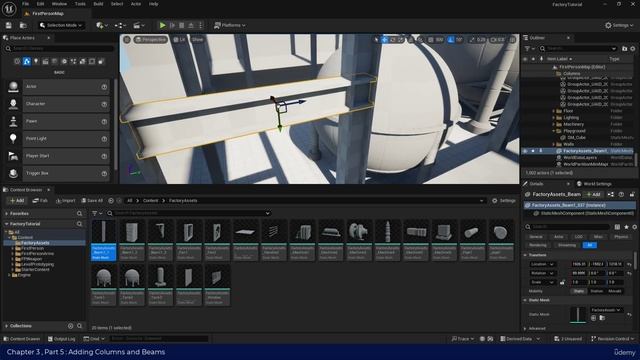The image size is (640, 360).
Task: Select the Basic category in Place Actors
Action: (x=27, y=62)
